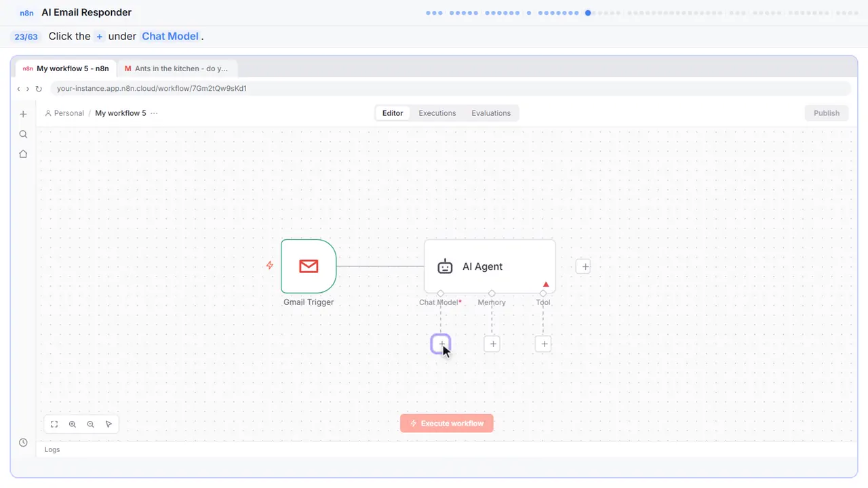Click the AI Email Responder title

coord(87,12)
